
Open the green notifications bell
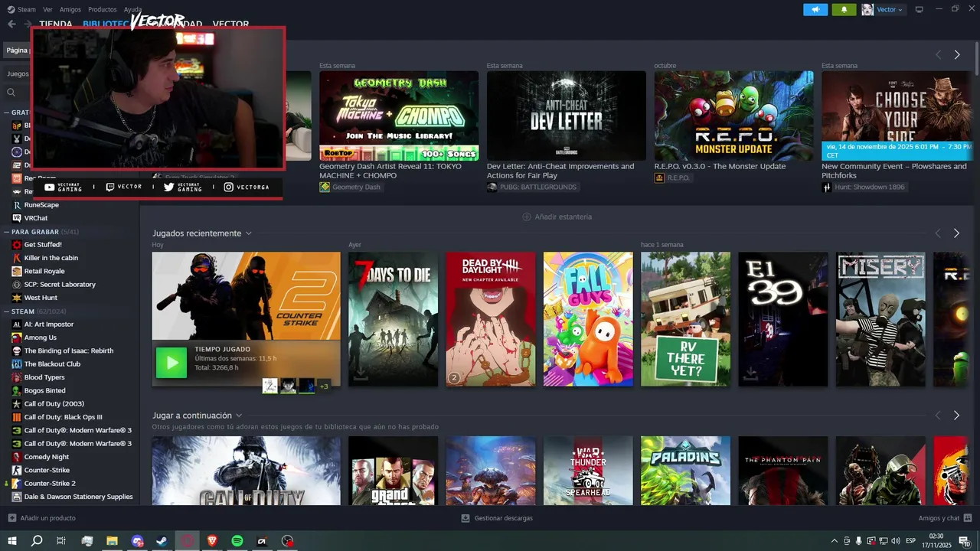(844, 9)
